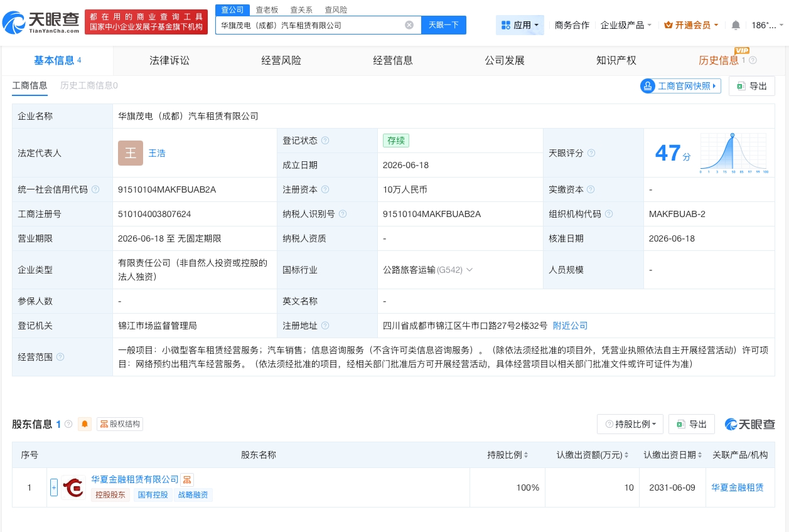Click 导出 button above 工商信息 table

coord(752,86)
